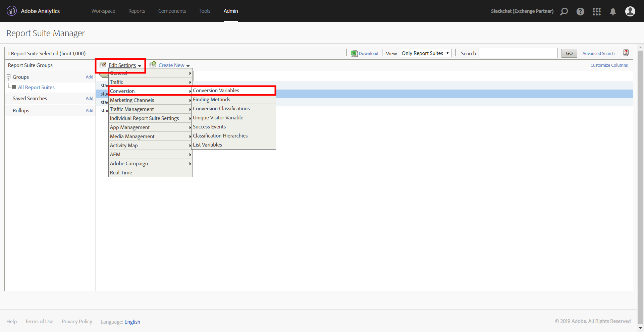Choose Conversion Classifications

234,109
